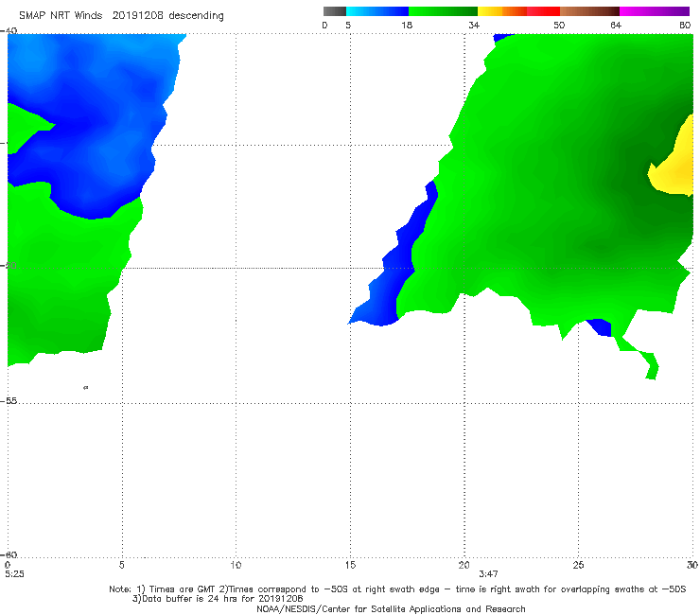
Task: Click the longitude axis label '20'
Action: (x=464, y=566)
